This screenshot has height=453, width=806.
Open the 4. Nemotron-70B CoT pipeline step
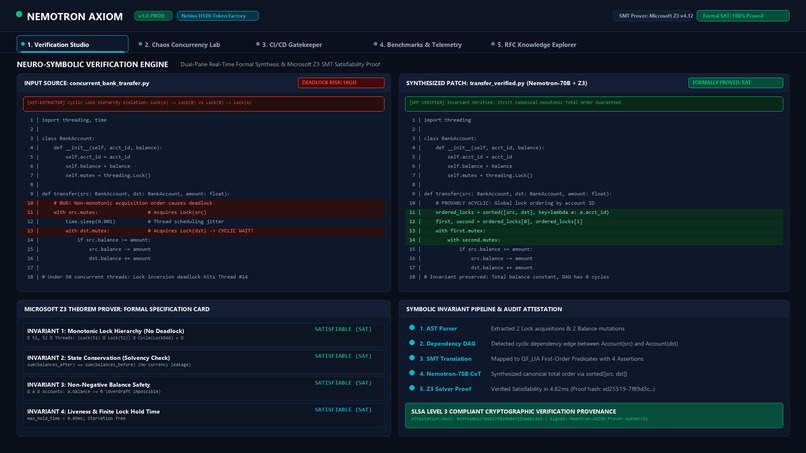(450, 374)
